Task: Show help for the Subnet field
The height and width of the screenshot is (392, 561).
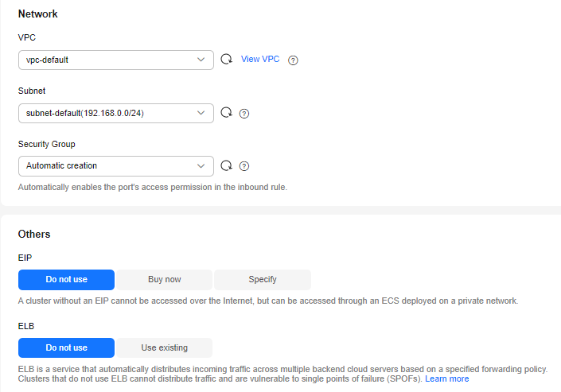Action: (244, 113)
